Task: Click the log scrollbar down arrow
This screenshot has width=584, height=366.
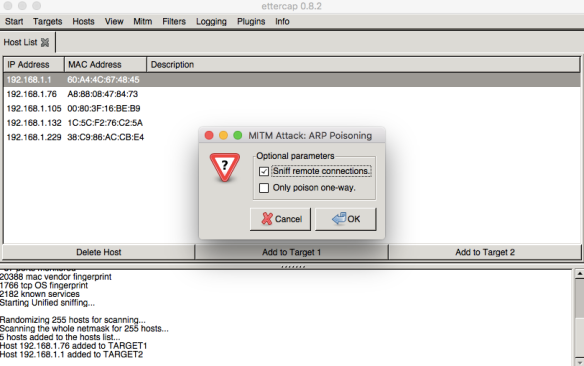Action: click(580, 361)
